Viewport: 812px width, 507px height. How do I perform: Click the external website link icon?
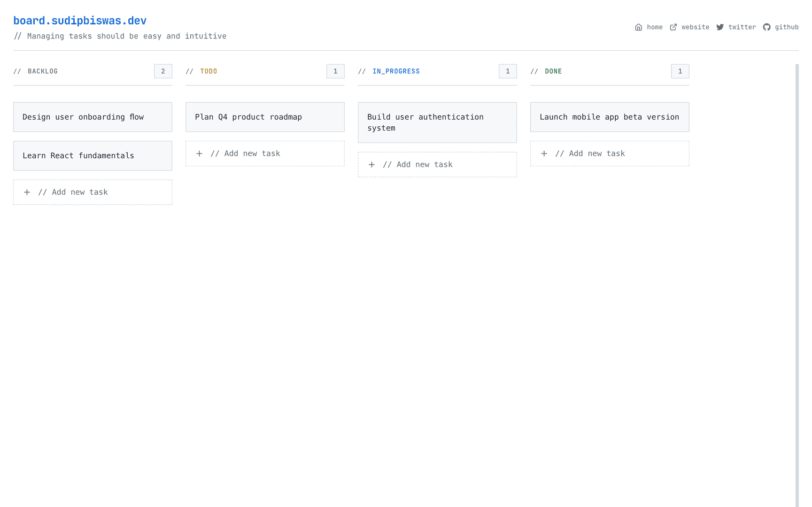click(x=673, y=27)
